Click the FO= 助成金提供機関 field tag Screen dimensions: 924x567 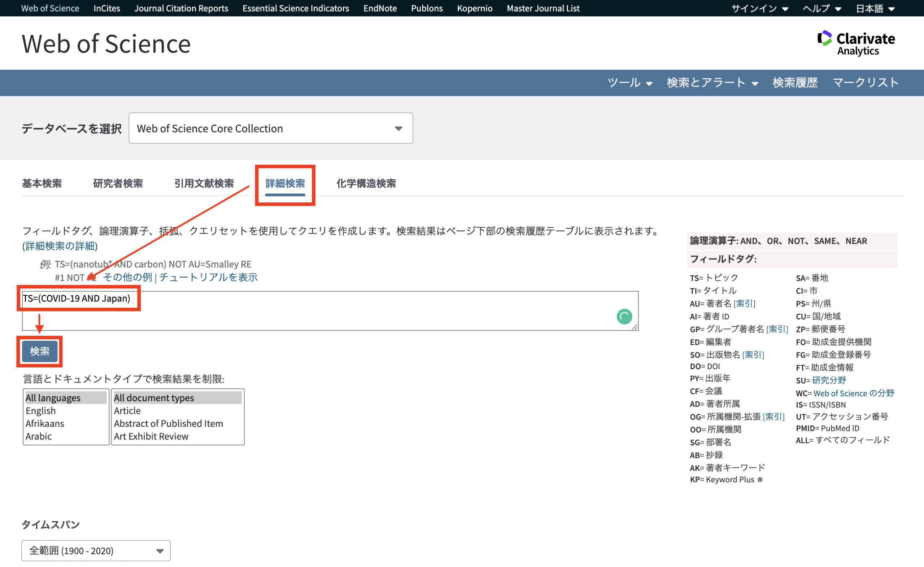[x=833, y=342]
